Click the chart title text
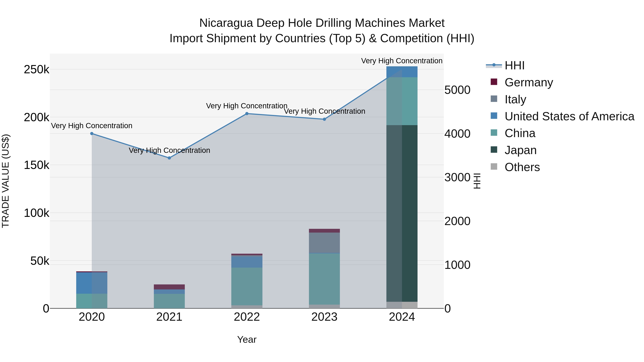This screenshot has width=644, height=362. 322,31
